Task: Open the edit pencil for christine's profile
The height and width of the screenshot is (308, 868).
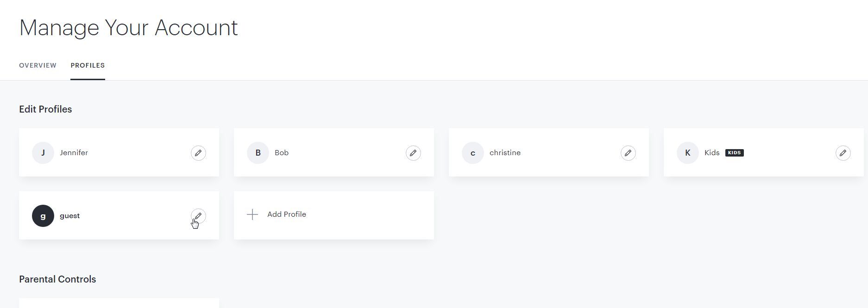Action: click(x=628, y=153)
